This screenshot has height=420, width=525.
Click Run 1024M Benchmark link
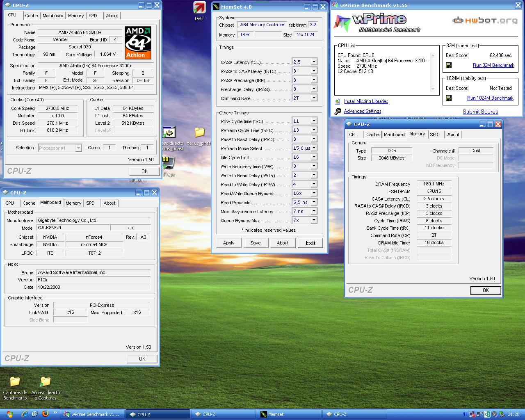point(490,98)
